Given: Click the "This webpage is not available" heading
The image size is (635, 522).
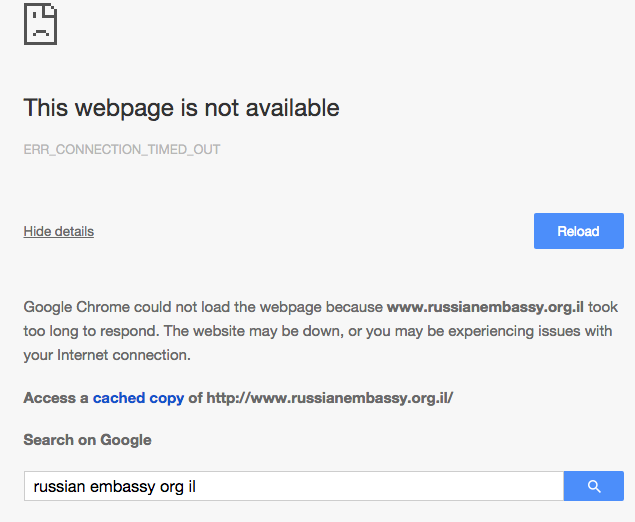Looking at the screenshot, I should 181,108.
